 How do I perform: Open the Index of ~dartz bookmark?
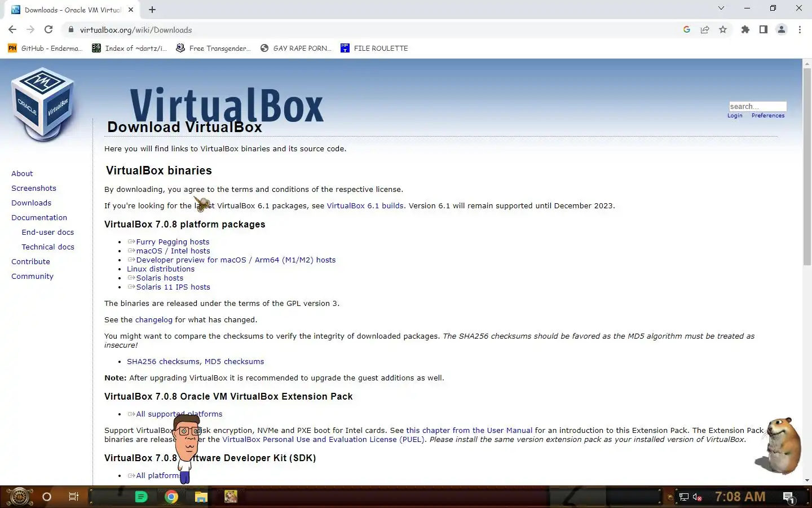pyautogui.click(x=130, y=48)
